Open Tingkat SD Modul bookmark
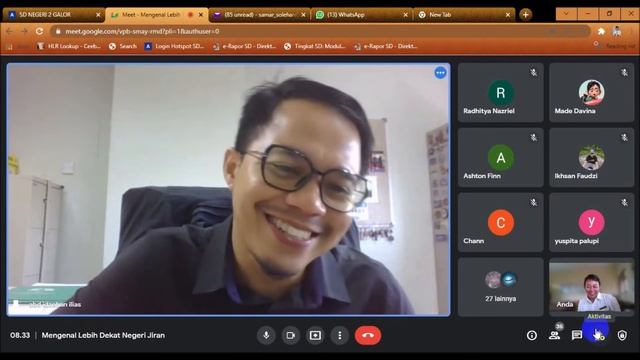This screenshot has height=360, width=640. (315, 46)
